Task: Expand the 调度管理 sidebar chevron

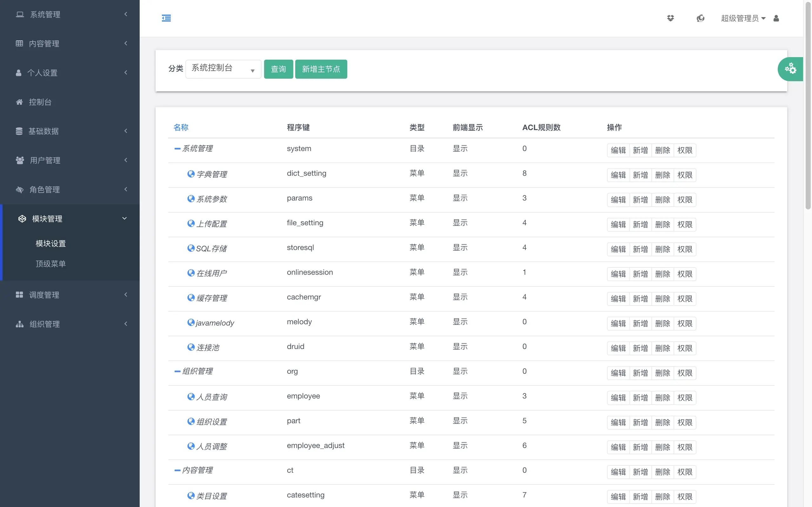Action: 126,294
